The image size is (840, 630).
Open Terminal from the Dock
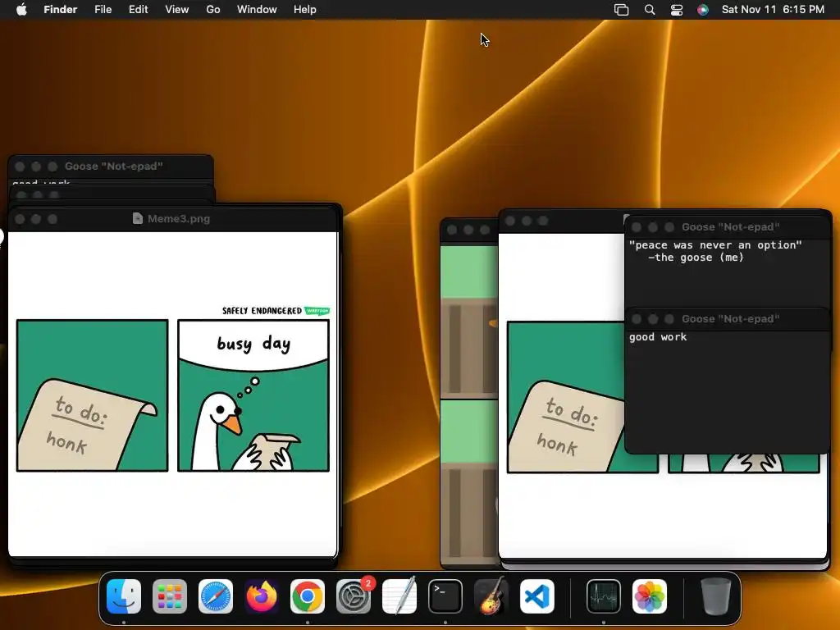coord(445,596)
